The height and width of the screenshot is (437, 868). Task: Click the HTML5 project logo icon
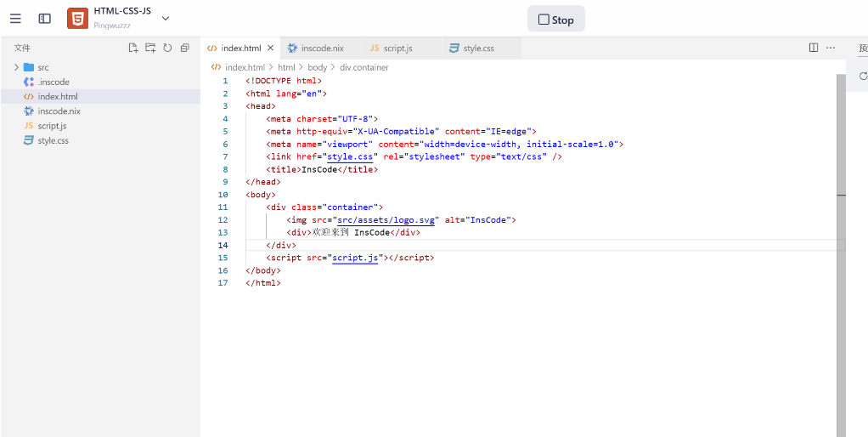click(77, 19)
